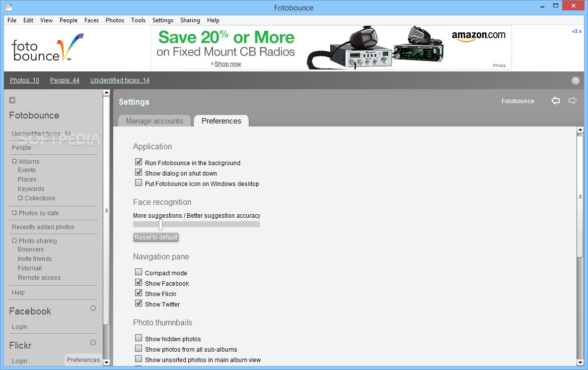Open the View menu
Viewport: 588px width, 370px height.
(47, 20)
